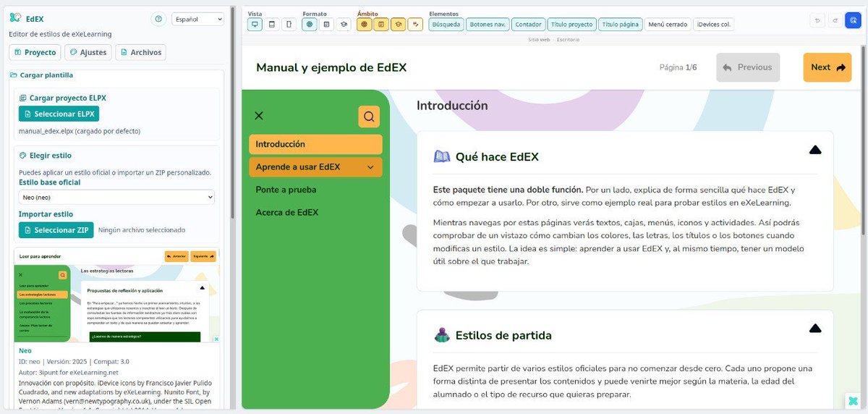Expand Aprende a usar EdEX submenu chevron
The width and height of the screenshot is (868, 414).
[x=370, y=167]
